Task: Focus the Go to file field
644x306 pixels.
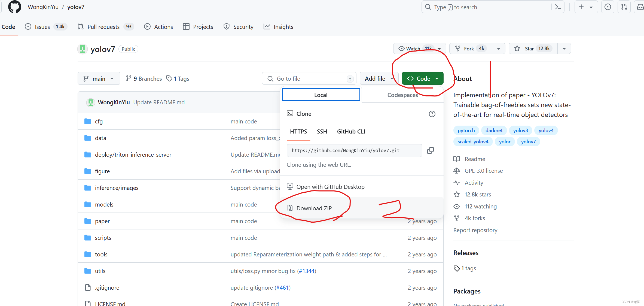Action: pos(309,79)
